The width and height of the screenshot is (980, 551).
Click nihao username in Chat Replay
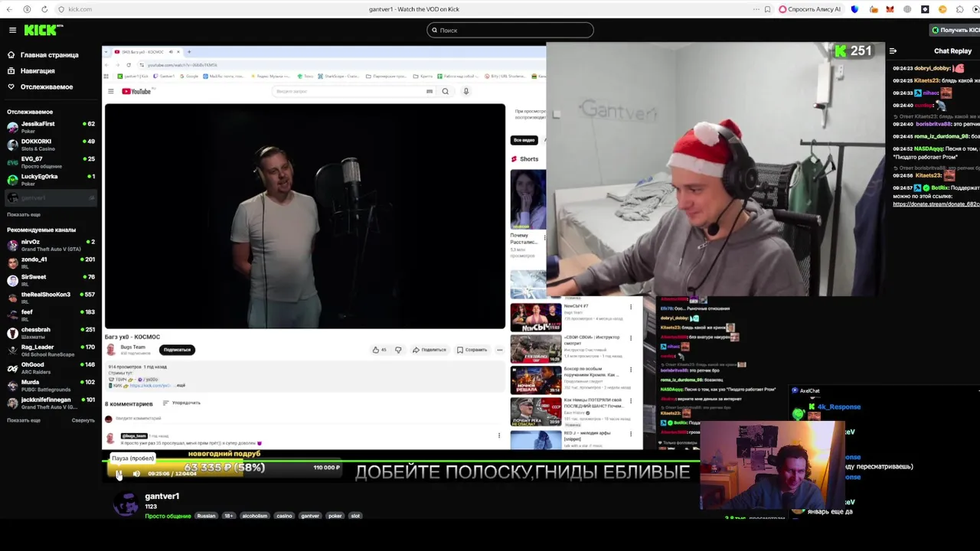tap(931, 93)
